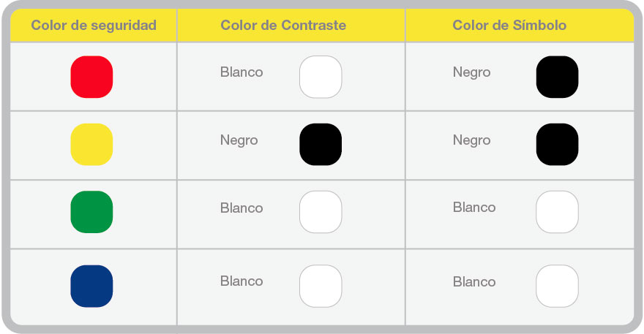The image size is (644, 334).
Task: Click 'Blanco' symbol label in green row
Action: click(474, 208)
